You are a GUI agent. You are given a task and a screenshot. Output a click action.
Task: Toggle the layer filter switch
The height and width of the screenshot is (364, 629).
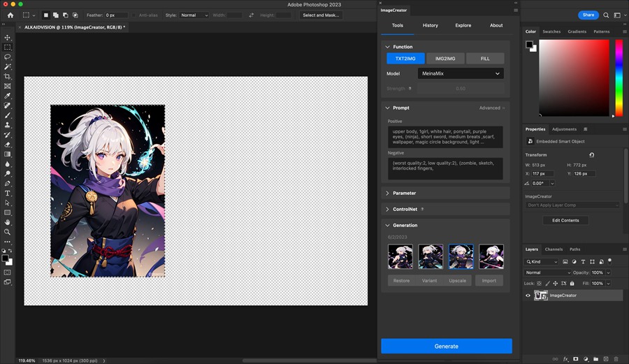coord(609,261)
